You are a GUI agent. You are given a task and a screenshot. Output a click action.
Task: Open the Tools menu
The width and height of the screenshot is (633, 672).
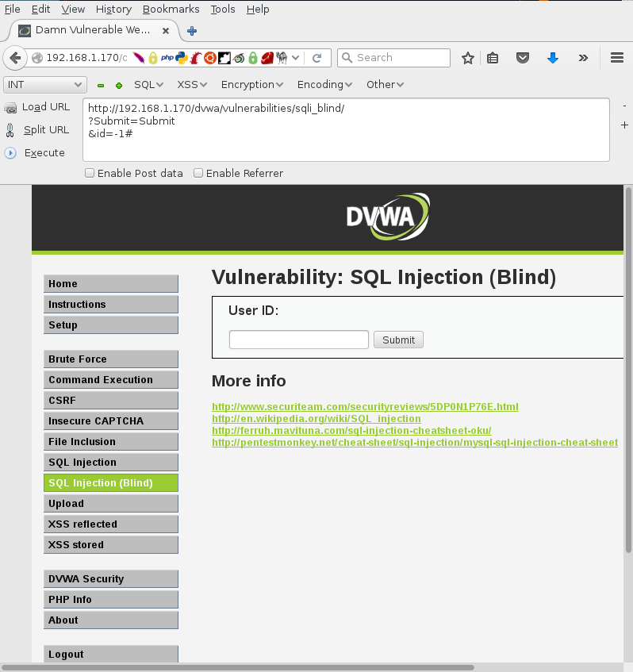223,9
